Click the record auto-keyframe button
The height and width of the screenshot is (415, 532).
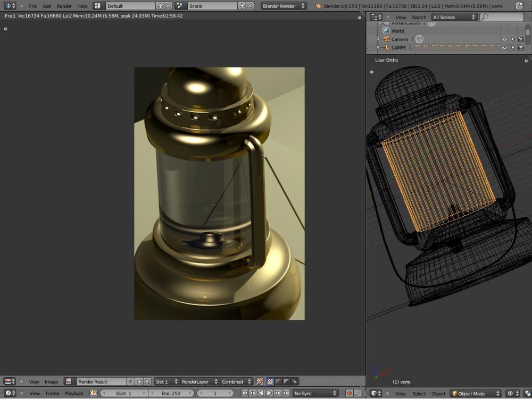click(350, 393)
